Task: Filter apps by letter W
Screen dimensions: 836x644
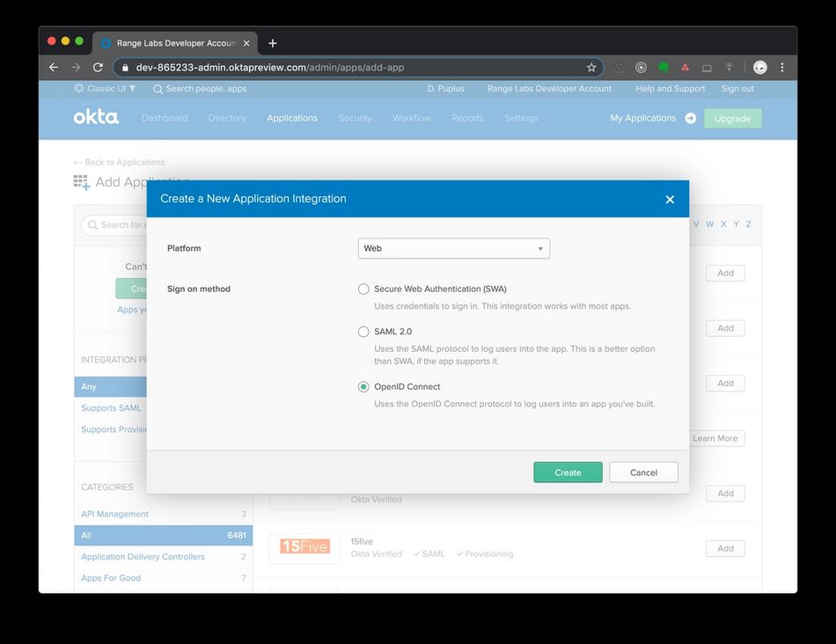Action: (709, 224)
